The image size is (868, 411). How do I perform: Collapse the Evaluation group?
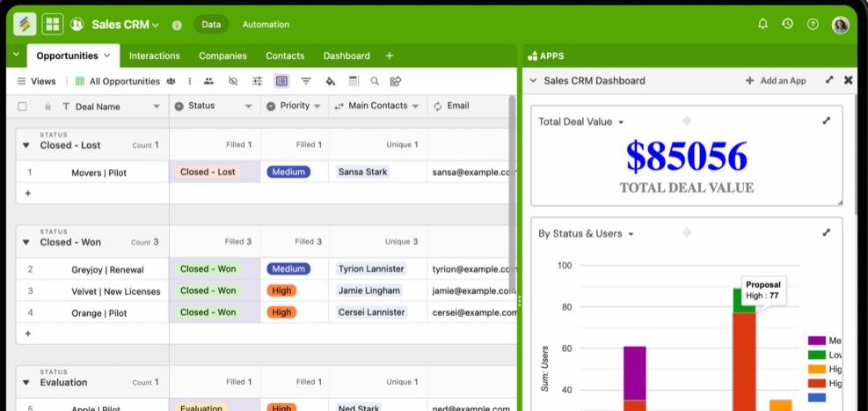pyautogui.click(x=26, y=382)
